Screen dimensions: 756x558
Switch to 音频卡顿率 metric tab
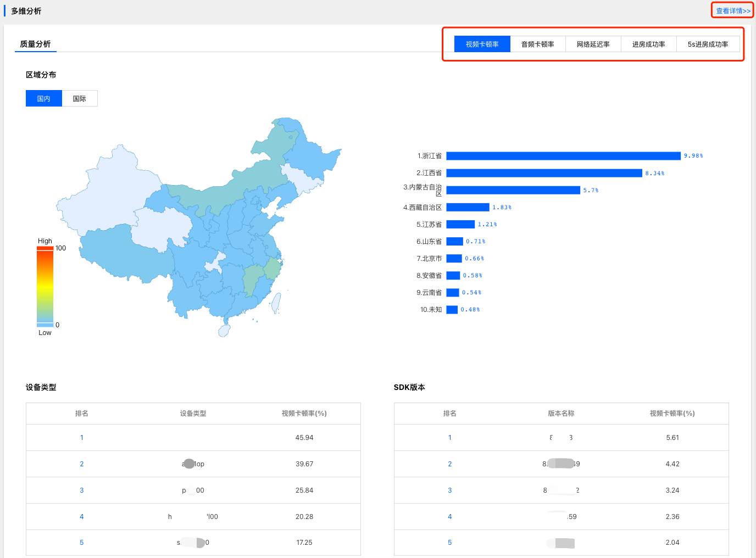coord(537,44)
